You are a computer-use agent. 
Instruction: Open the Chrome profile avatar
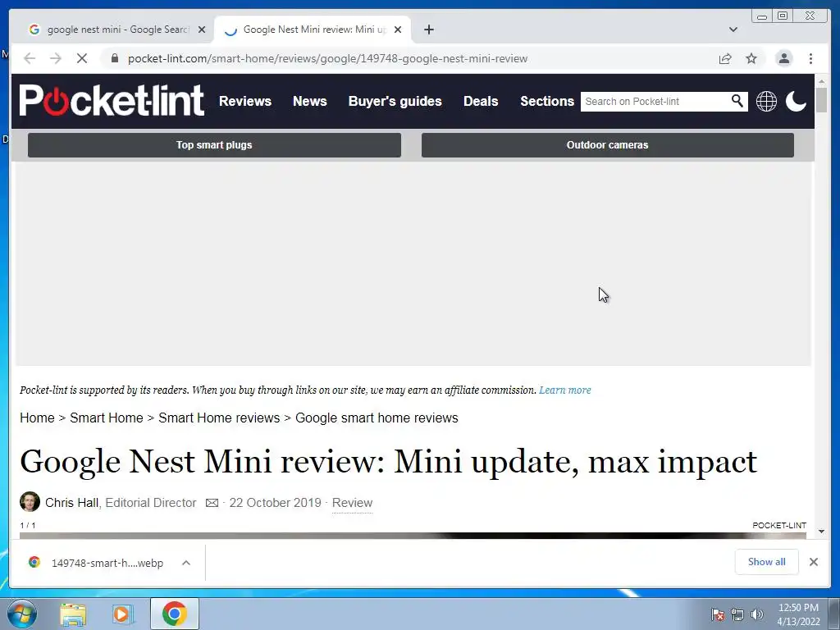pyautogui.click(x=783, y=58)
